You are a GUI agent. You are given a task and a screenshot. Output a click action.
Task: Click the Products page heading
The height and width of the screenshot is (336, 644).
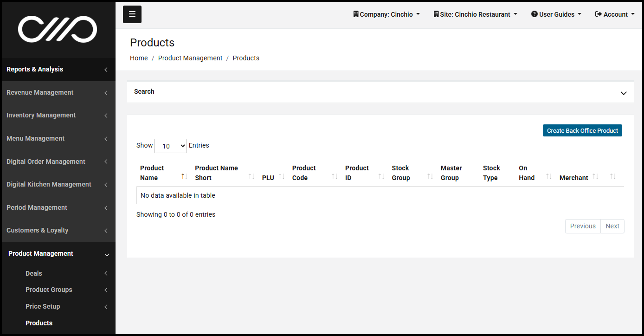click(152, 43)
